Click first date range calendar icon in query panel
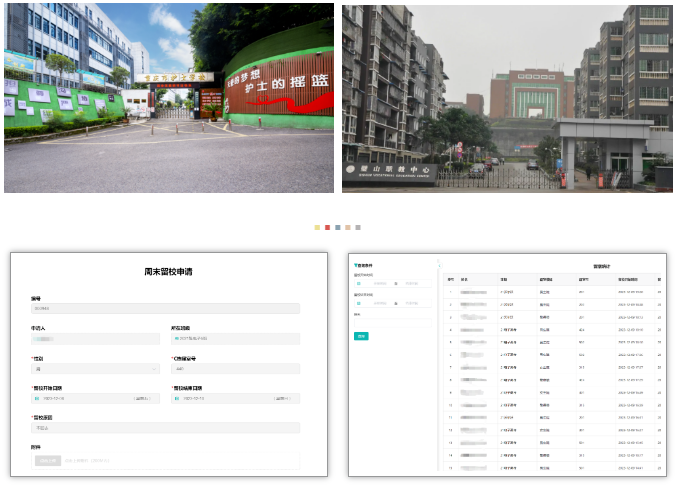This screenshot has height=497, width=680. coord(359,283)
